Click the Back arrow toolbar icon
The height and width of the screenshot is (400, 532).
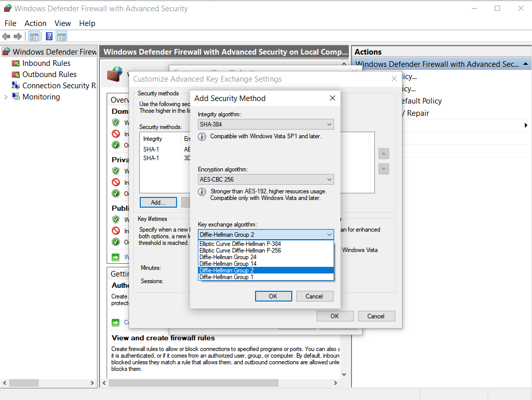click(6, 36)
